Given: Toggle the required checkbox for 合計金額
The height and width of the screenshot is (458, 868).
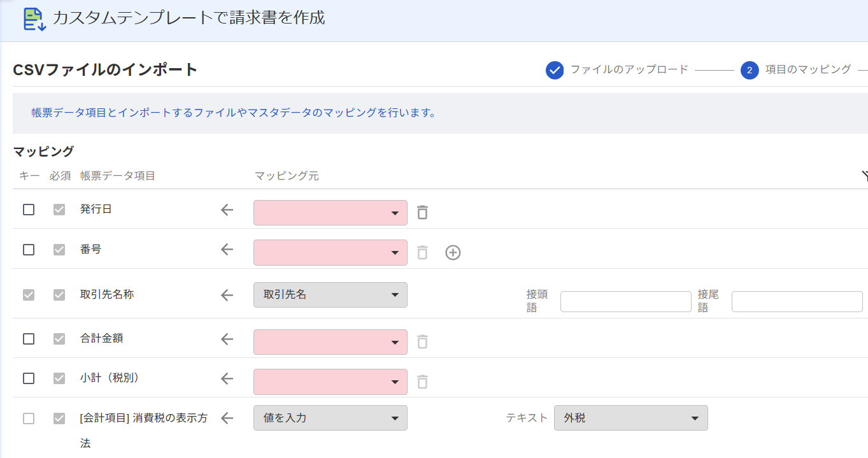Looking at the screenshot, I should (59, 339).
